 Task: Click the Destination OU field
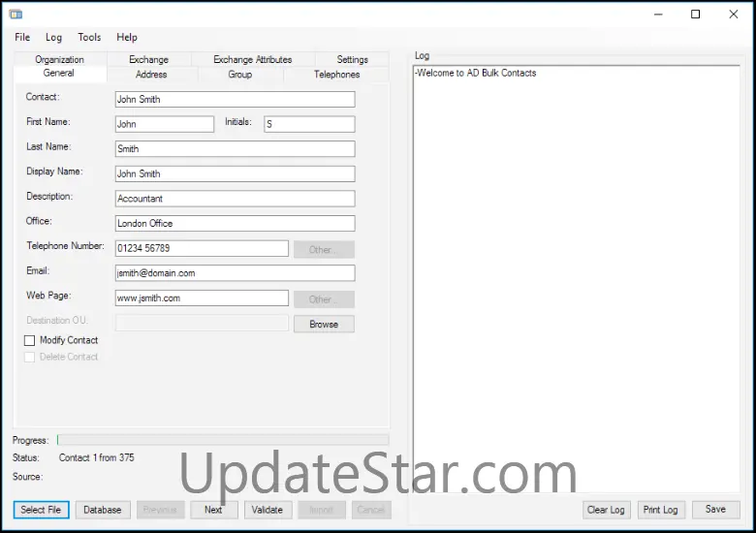point(202,323)
